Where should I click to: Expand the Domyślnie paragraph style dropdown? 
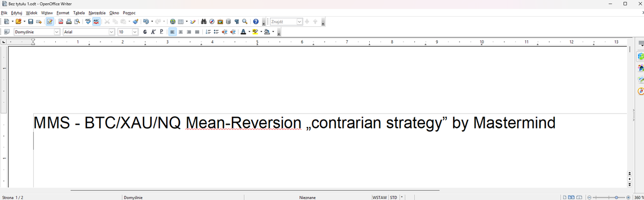(56, 32)
